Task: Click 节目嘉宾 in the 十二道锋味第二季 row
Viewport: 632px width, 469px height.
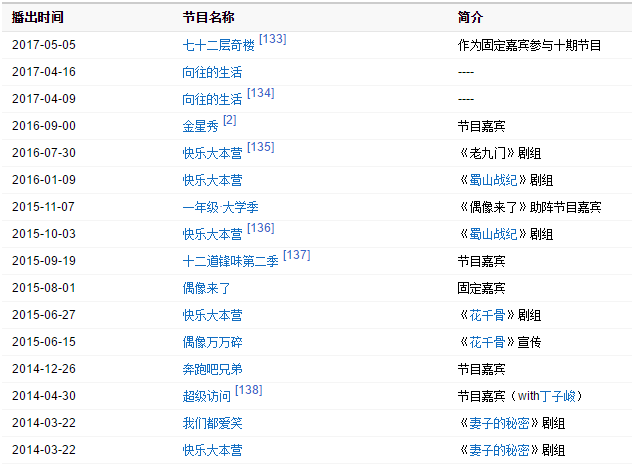Action: click(x=481, y=261)
